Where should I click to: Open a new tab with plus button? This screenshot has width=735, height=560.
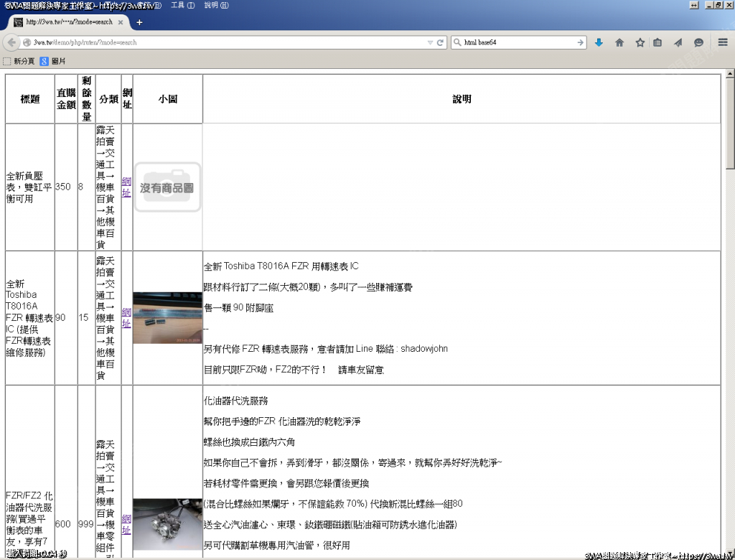(x=139, y=22)
